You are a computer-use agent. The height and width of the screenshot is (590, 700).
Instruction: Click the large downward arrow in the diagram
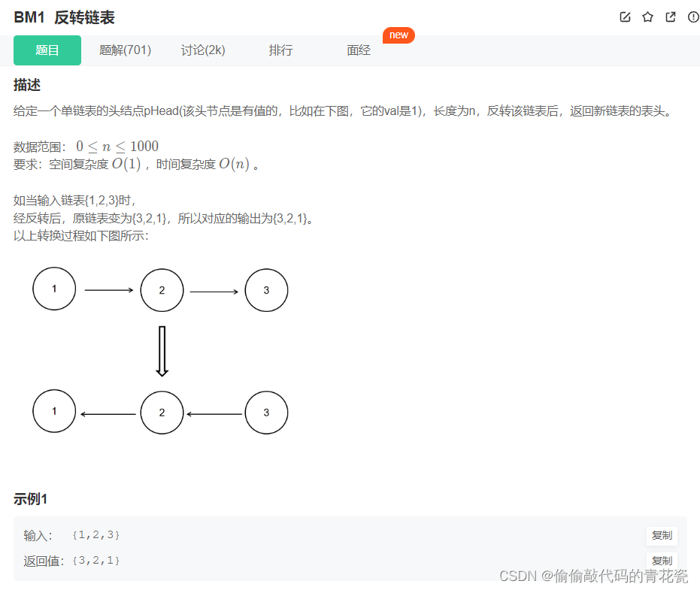(x=162, y=349)
